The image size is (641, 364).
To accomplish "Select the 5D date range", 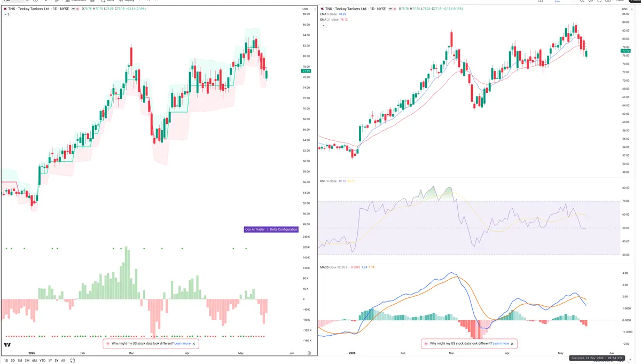I will coord(13,361).
